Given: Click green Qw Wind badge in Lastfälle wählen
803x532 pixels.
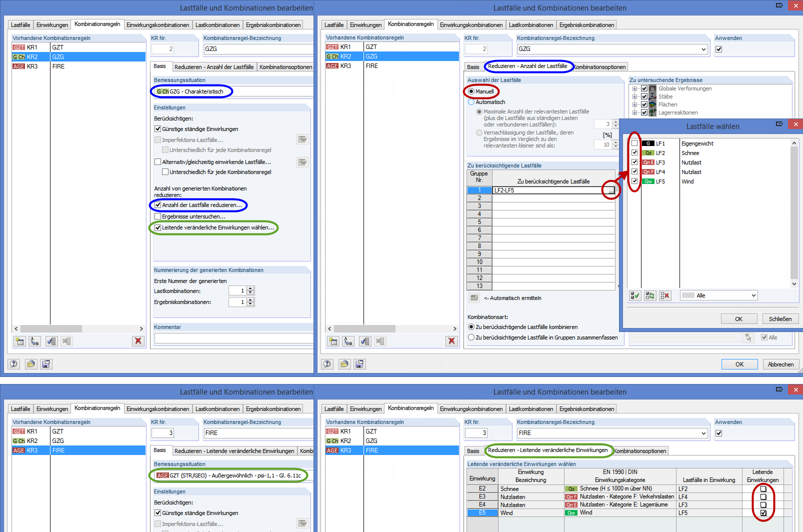Looking at the screenshot, I should 648,181.
